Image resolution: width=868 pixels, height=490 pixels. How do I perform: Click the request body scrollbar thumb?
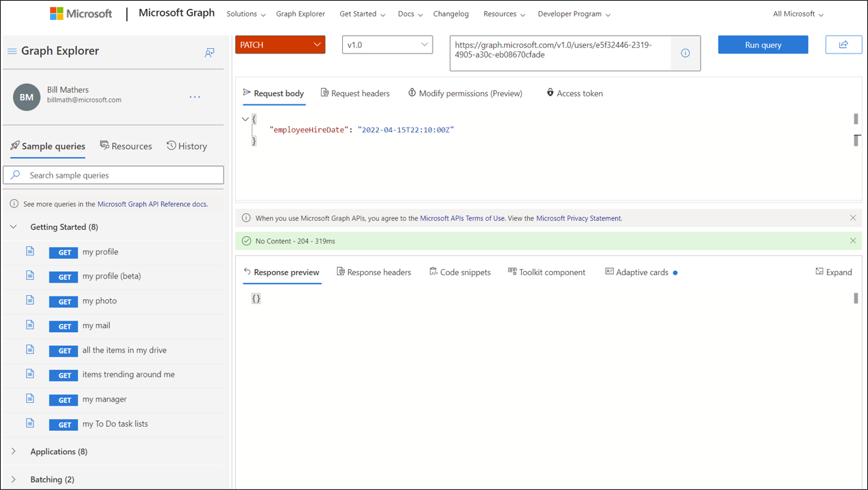[x=856, y=119]
